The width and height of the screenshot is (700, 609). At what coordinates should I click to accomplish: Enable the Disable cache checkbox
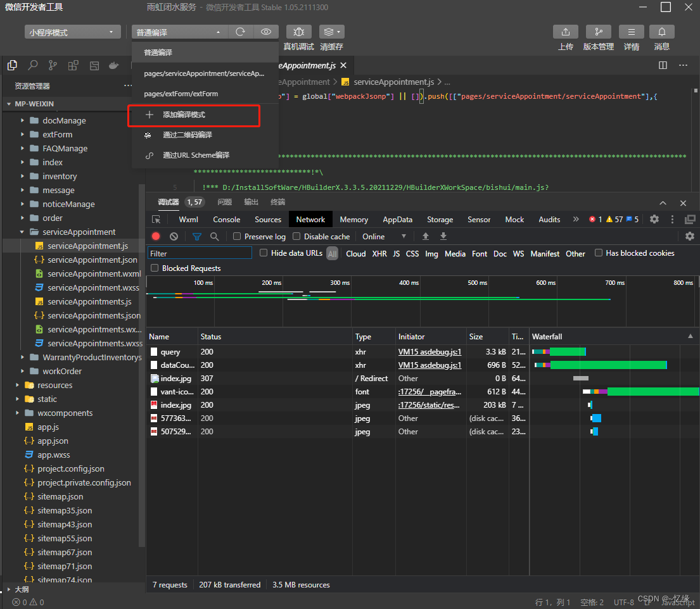click(296, 236)
